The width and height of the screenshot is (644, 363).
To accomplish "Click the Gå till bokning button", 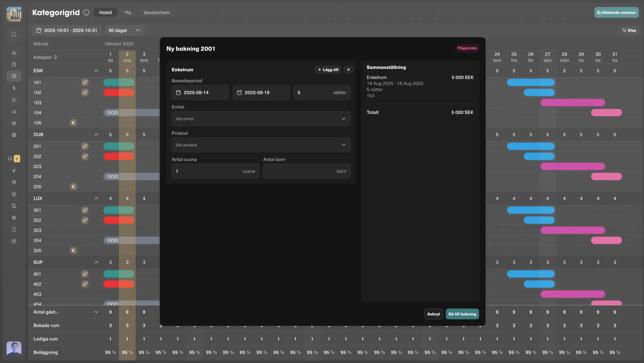I will pyautogui.click(x=462, y=314).
